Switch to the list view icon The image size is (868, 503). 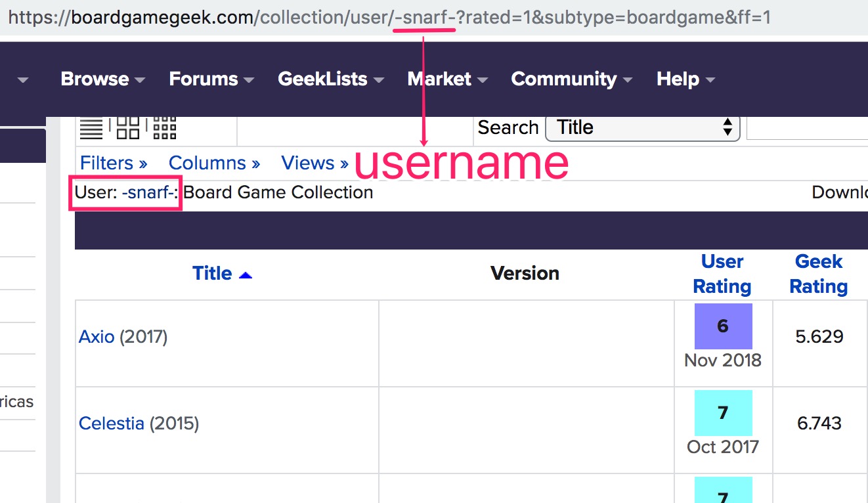pos(91,128)
